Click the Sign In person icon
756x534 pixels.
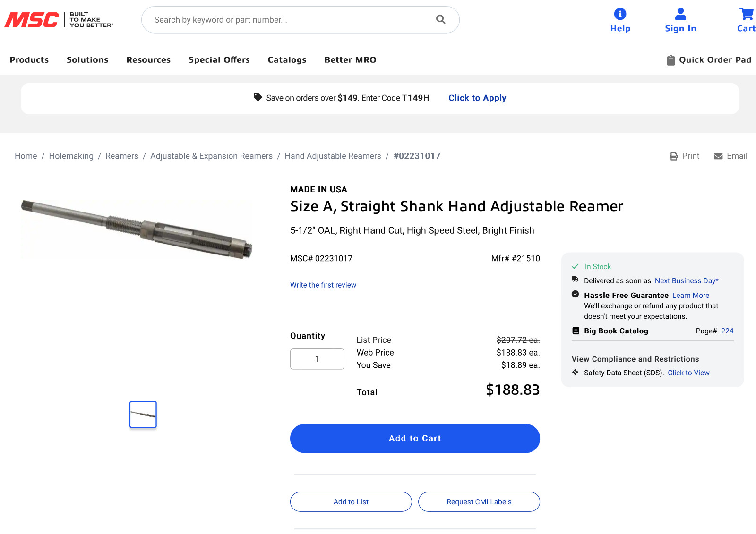[x=680, y=14]
